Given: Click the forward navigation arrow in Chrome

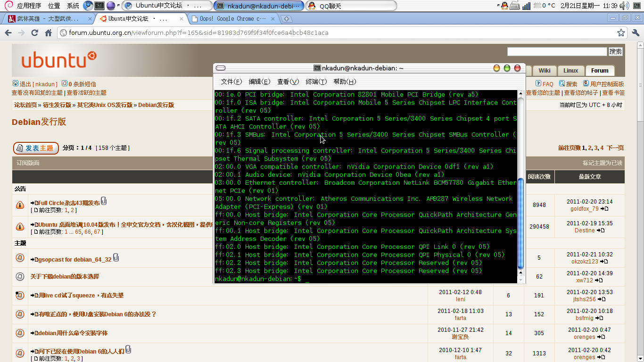Looking at the screenshot, I should (21, 33).
